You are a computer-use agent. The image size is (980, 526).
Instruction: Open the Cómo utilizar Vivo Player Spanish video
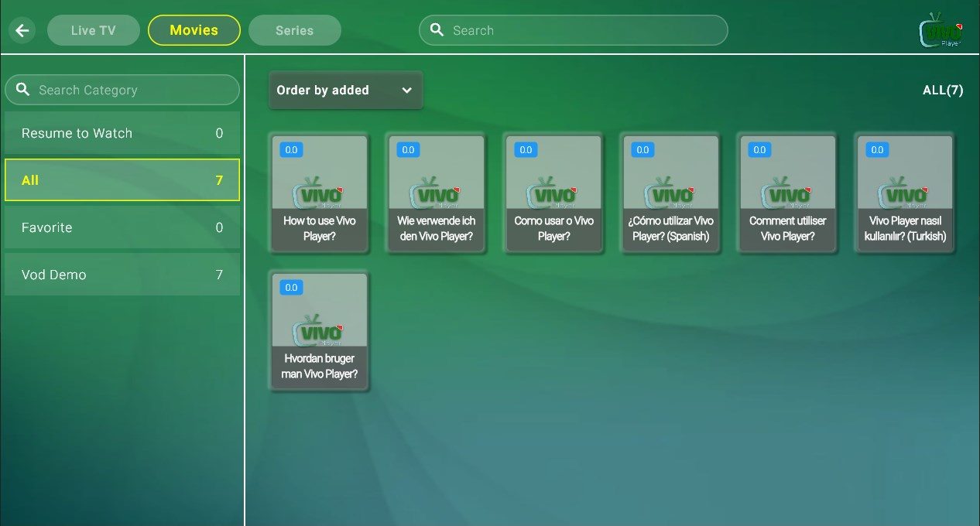point(671,193)
